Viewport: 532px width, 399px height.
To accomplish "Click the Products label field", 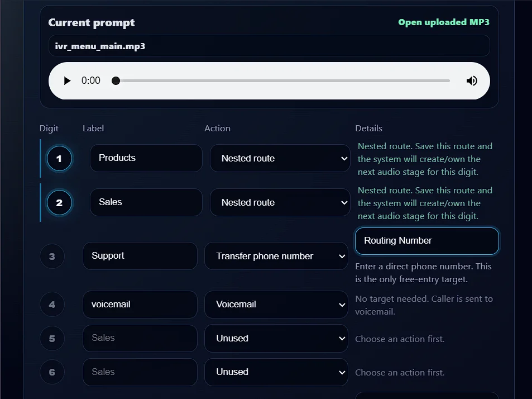I will point(146,158).
